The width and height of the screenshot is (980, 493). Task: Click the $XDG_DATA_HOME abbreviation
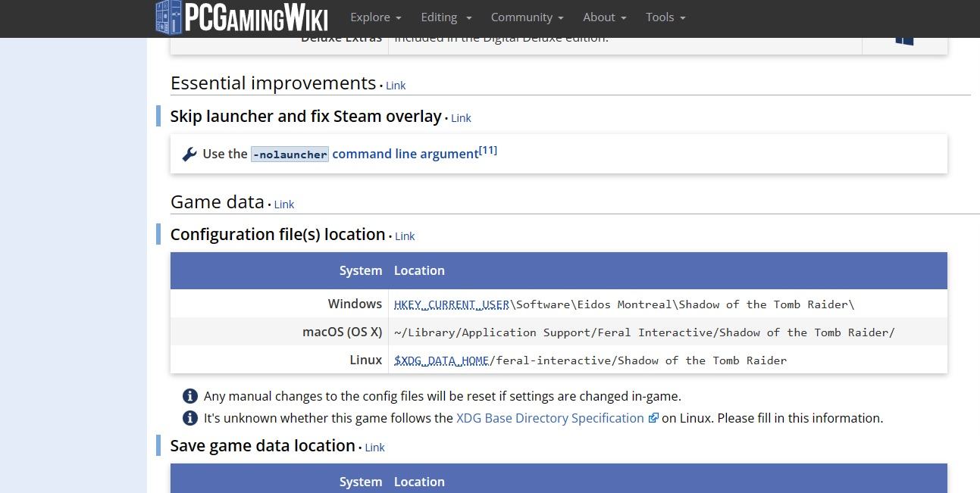click(442, 360)
